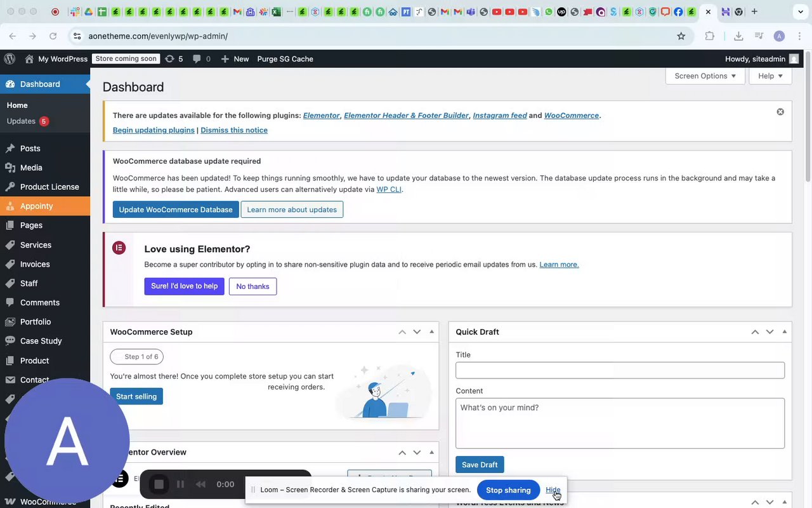812x508 pixels.
Task: Open a new browser tab
Action: click(754, 11)
